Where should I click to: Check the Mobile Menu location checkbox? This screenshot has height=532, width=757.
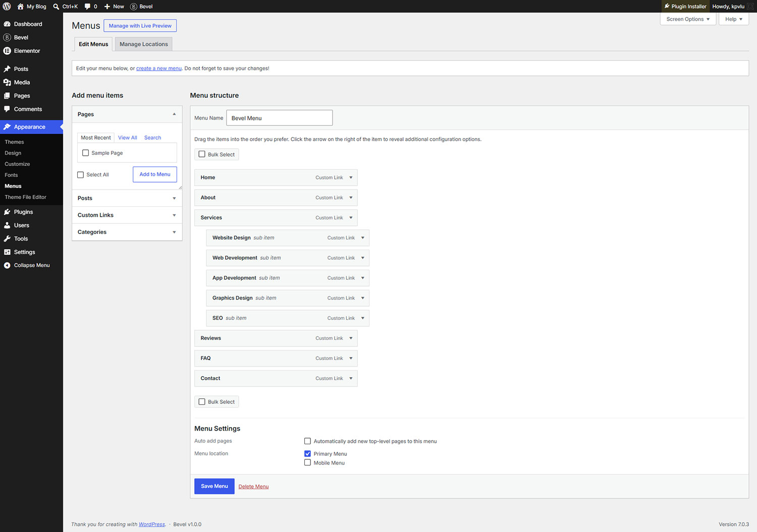pos(307,462)
